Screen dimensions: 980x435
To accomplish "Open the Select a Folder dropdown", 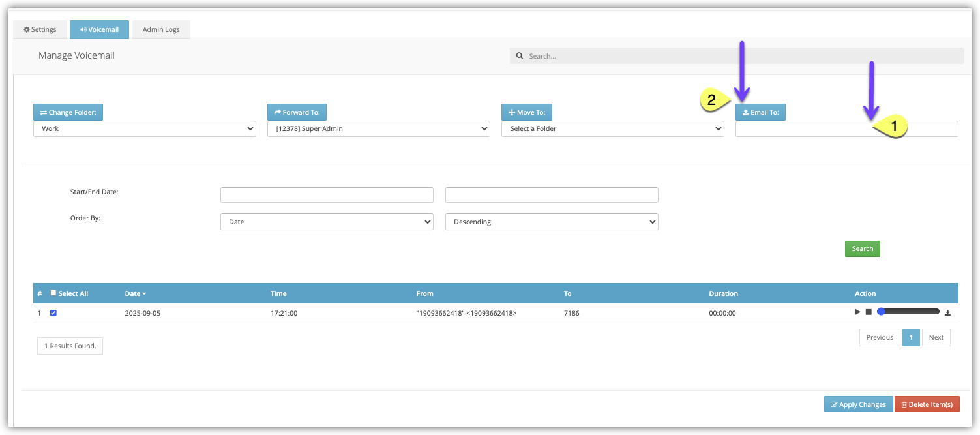I will [x=612, y=129].
